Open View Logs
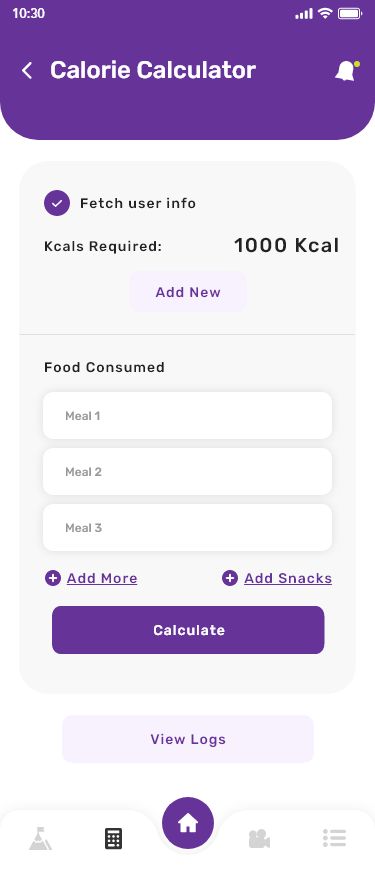 (x=188, y=739)
